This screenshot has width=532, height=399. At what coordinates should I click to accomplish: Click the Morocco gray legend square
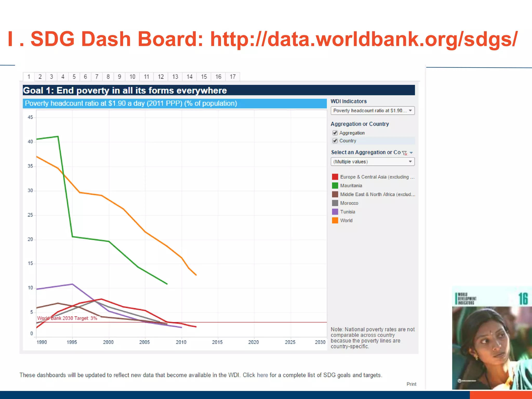click(x=335, y=203)
